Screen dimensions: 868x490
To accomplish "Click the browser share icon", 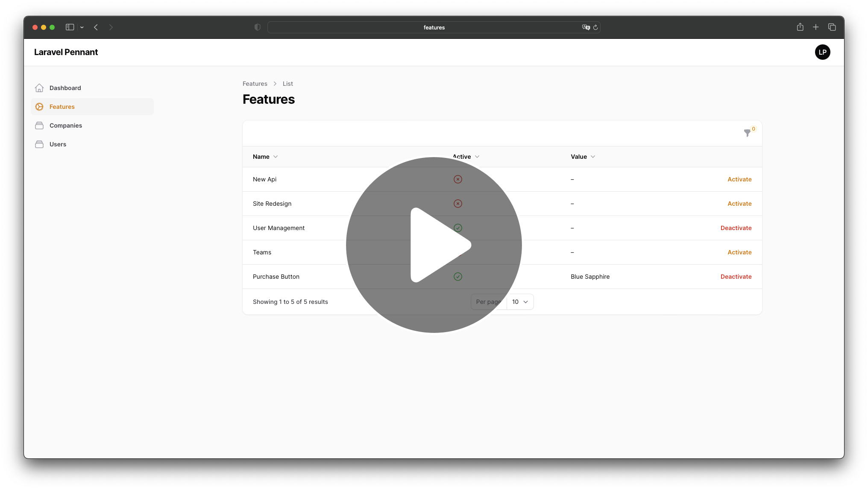I will click(800, 27).
